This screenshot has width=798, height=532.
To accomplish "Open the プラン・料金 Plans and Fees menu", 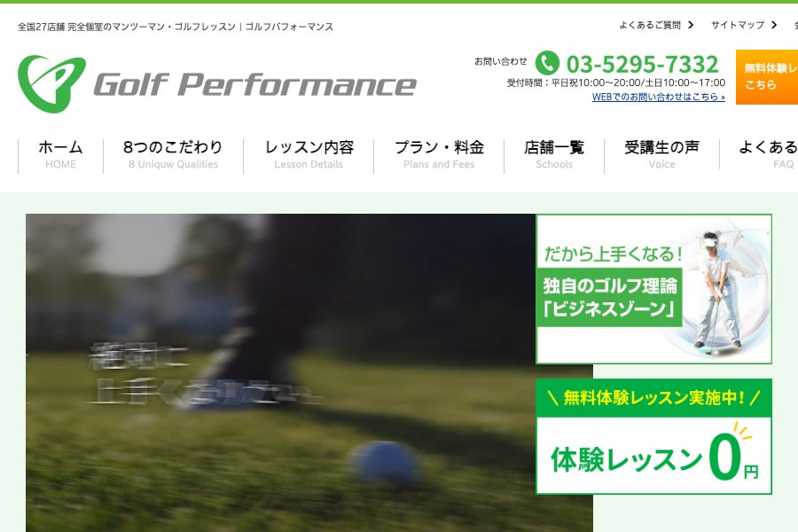I will point(439,155).
